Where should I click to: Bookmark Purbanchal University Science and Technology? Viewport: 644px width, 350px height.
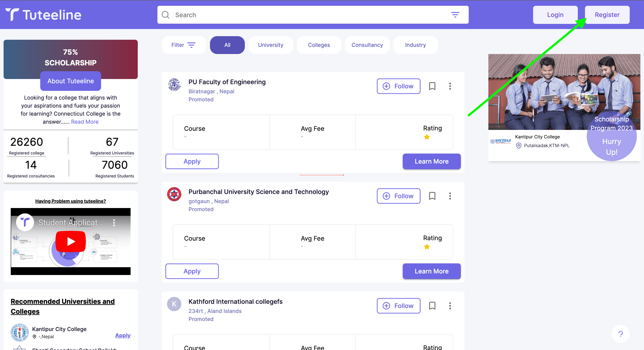(x=432, y=196)
